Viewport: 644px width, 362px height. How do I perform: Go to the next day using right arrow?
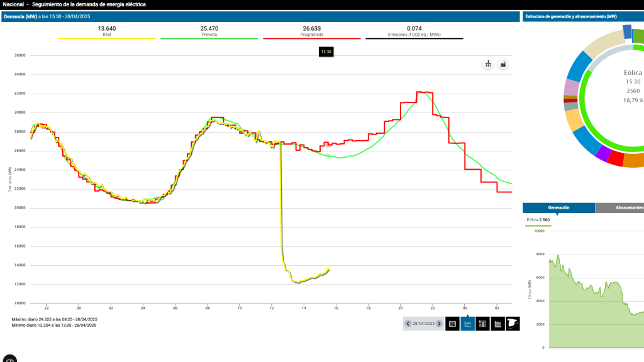tap(439, 324)
